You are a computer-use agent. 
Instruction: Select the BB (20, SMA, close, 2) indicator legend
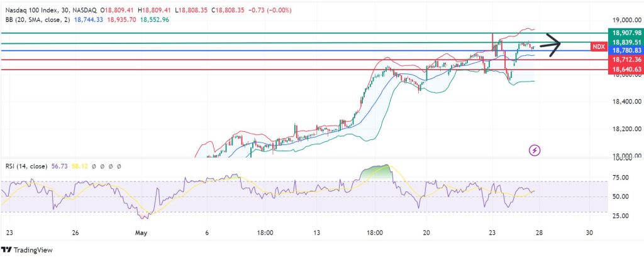(x=38, y=19)
